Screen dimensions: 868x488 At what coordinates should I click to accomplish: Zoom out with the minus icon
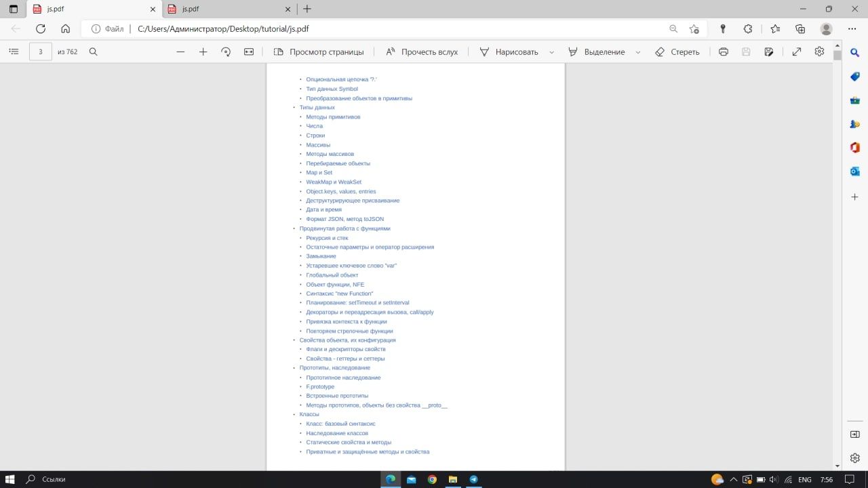180,52
